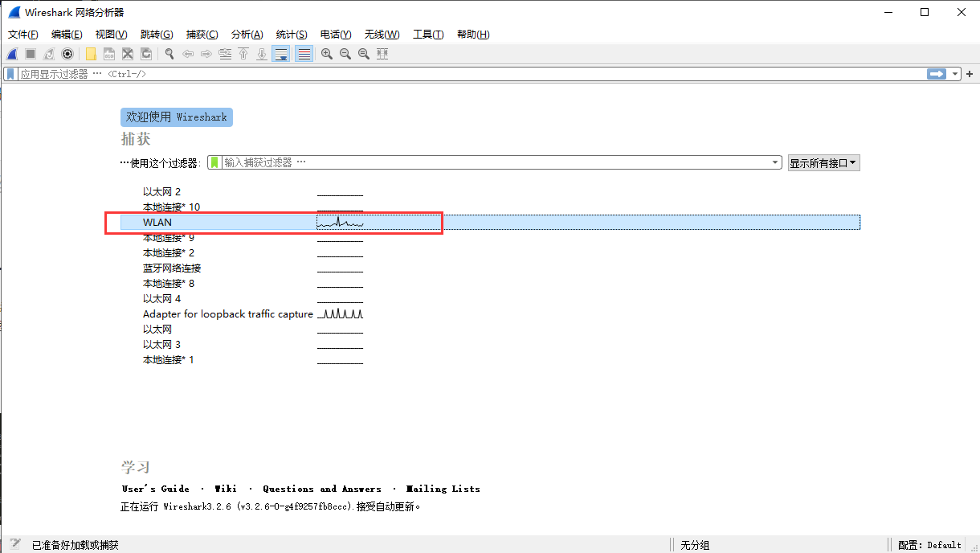Click the zoom in text icon
Screen dimensions: 980x553
[x=327, y=54]
